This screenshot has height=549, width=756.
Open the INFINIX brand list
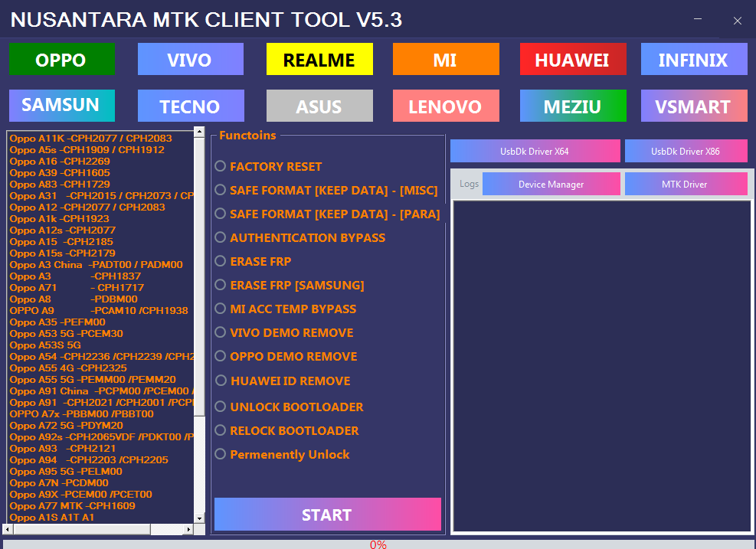694,59
